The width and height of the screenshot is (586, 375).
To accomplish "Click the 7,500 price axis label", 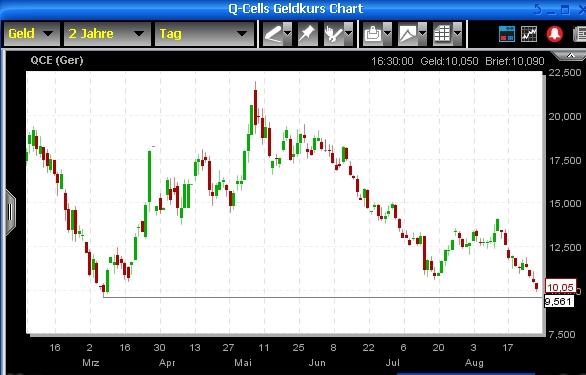I will [562, 335].
